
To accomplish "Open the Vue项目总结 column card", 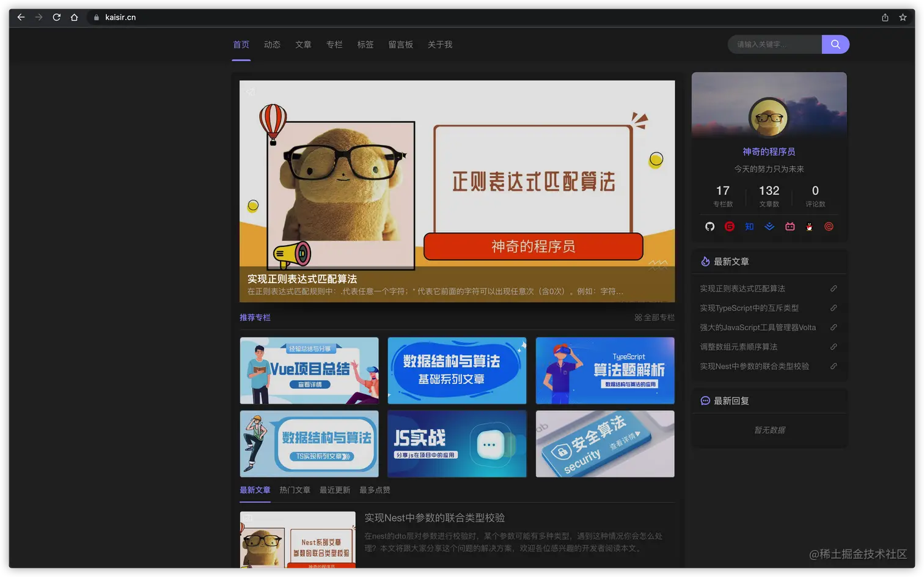I will 309,370.
